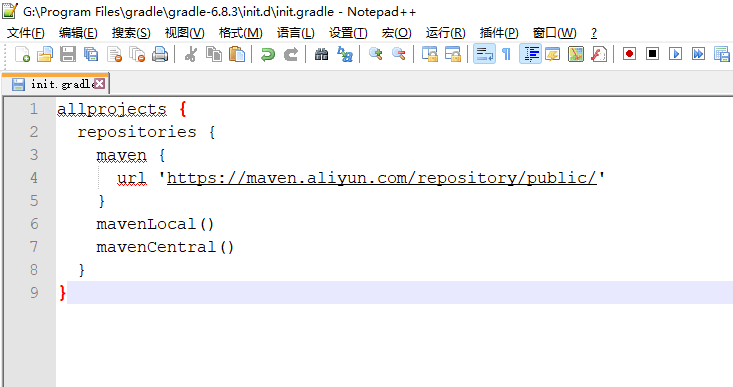Click 'mavenLocal()' on line 6

tap(155, 224)
